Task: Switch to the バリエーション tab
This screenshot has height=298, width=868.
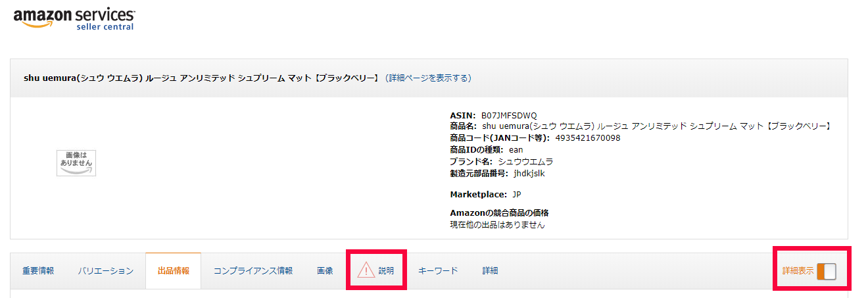Action: 105,271
